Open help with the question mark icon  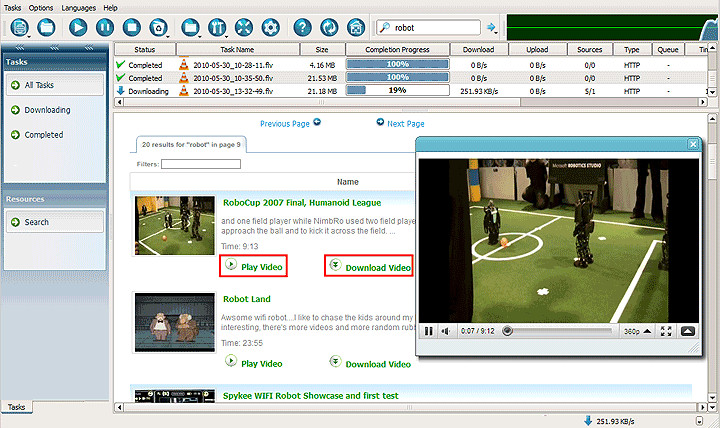(x=302, y=28)
